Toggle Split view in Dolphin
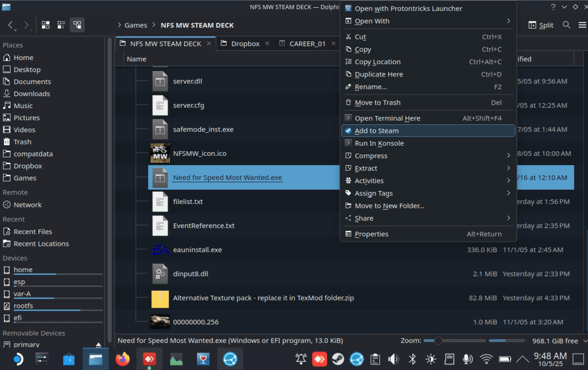This screenshot has height=370, width=588. point(541,25)
